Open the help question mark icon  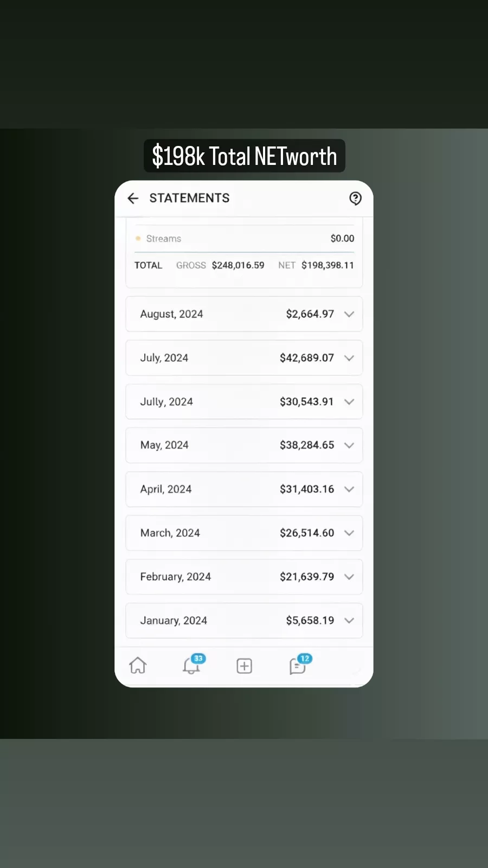(355, 199)
